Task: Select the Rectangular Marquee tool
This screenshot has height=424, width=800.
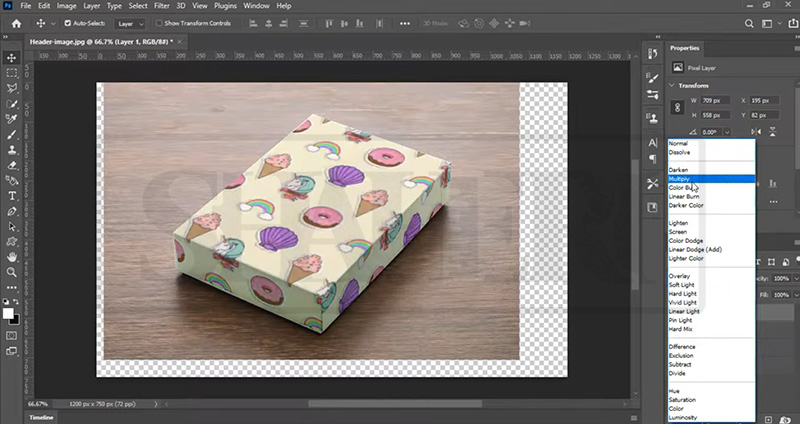Action: [x=12, y=74]
